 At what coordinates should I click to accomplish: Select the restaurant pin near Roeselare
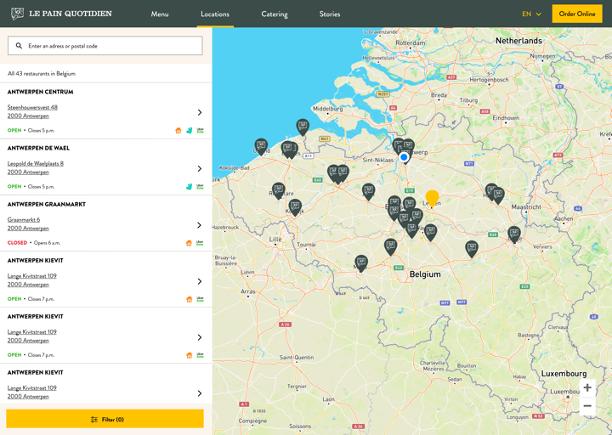point(278,190)
